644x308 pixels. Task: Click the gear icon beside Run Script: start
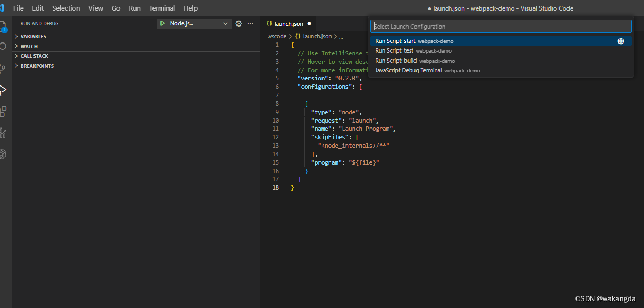pyautogui.click(x=621, y=41)
